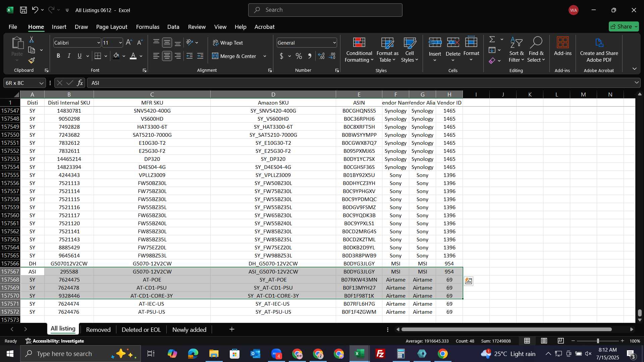Open the font size dropdown
644x362 pixels.
[x=120, y=43]
